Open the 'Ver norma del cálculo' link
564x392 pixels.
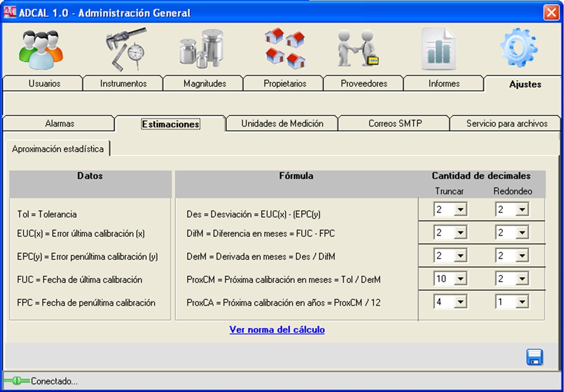277,330
